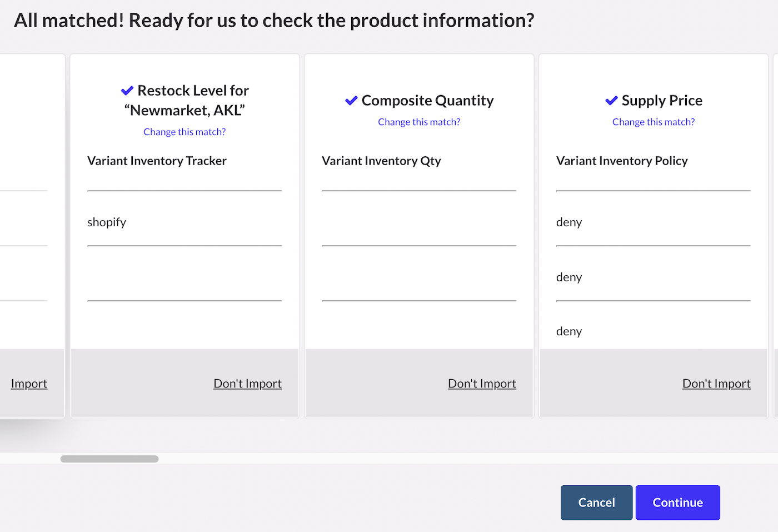The width and height of the screenshot is (778, 532).
Task: Click the Composite Quantity title text
Action: [427, 101]
